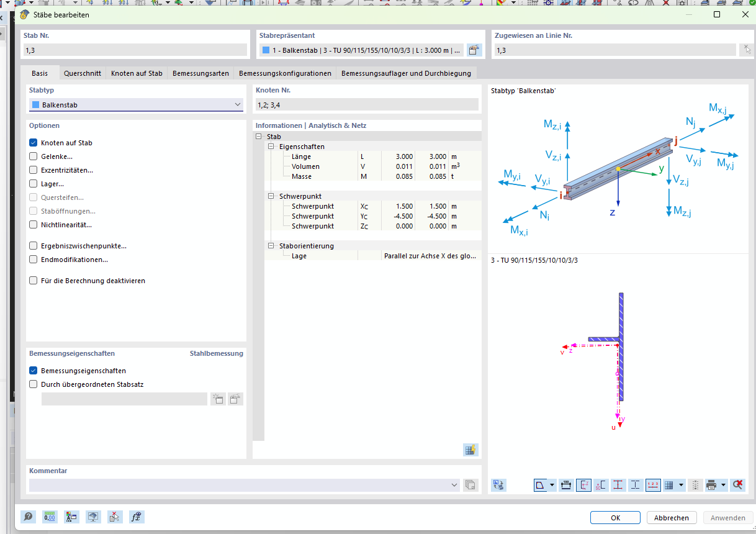Click the Stab Nr. input field
This screenshot has width=756, height=534.
pyautogui.click(x=135, y=50)
